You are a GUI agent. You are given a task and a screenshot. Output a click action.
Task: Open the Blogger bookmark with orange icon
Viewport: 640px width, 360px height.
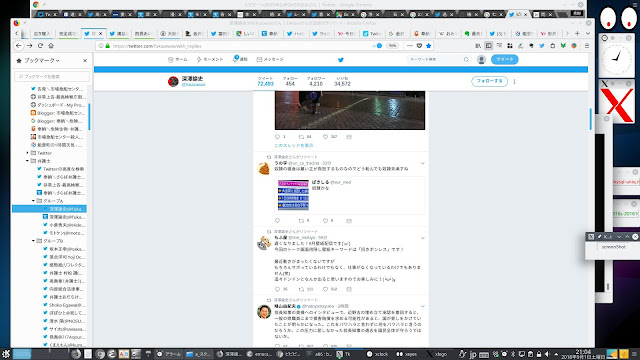[x=57, y=113]
